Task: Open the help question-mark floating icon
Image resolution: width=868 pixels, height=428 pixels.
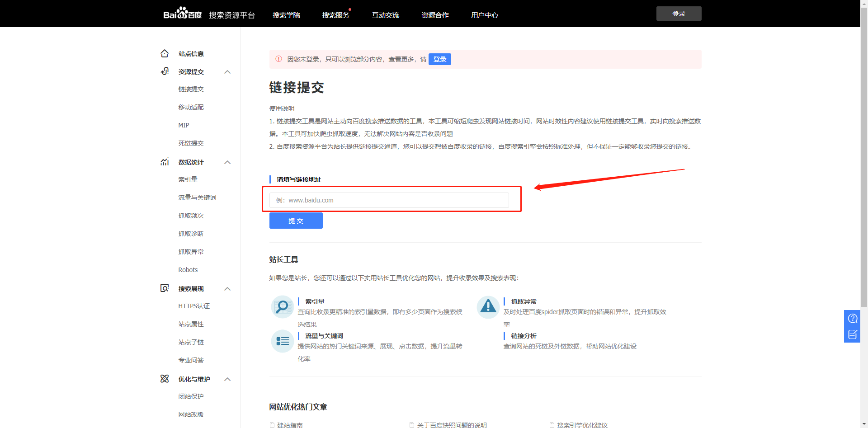Action: click(x=852, y=319)
